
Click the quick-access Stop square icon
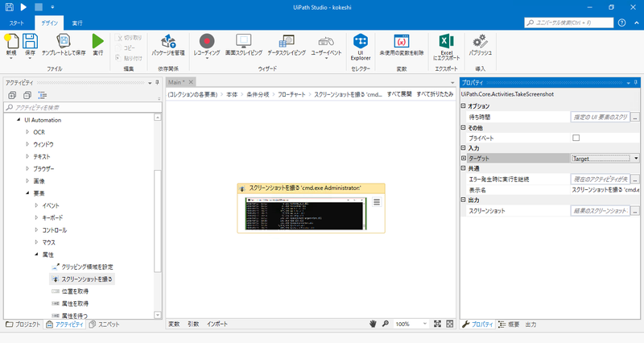coord(38,7)
